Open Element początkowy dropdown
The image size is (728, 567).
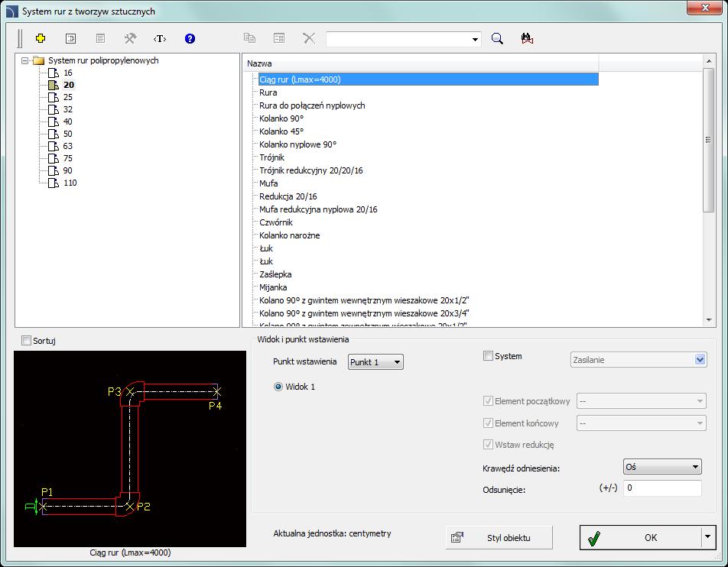[x=641, y=401]
